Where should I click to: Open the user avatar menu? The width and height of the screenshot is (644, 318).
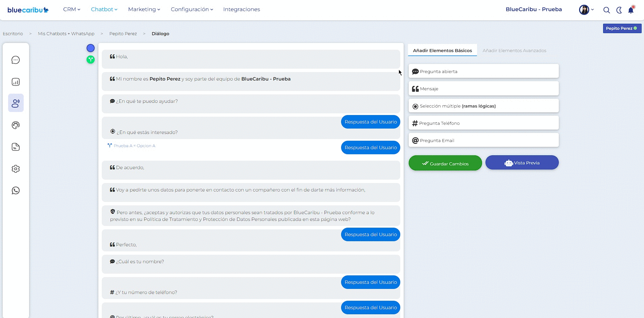pos(586,10)
